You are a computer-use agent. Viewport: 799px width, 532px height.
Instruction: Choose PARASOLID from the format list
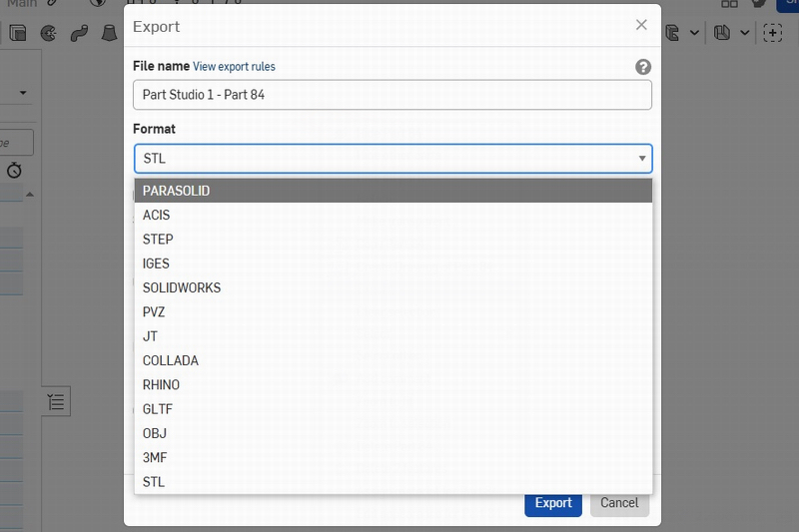pyautogui.click(x=393, y=191)
